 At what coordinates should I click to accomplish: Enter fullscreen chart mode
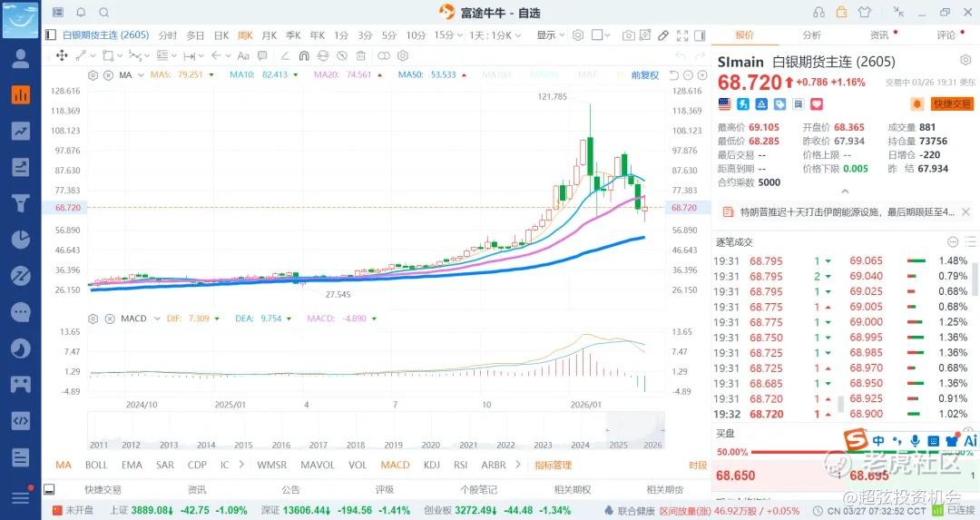click(681, 35)
